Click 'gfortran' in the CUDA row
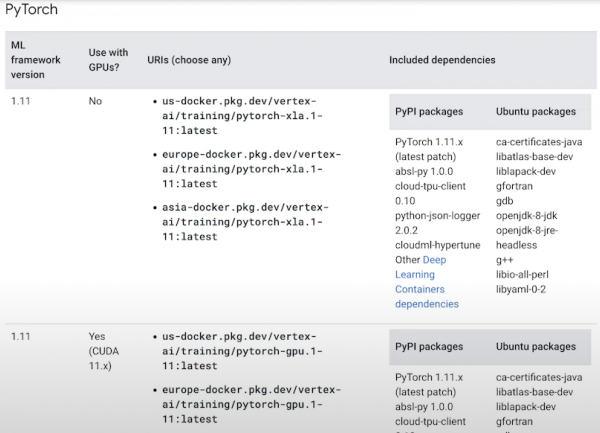The height and width of the screenshot is (433, 600). pyautogui.click(x=514, y=422)
